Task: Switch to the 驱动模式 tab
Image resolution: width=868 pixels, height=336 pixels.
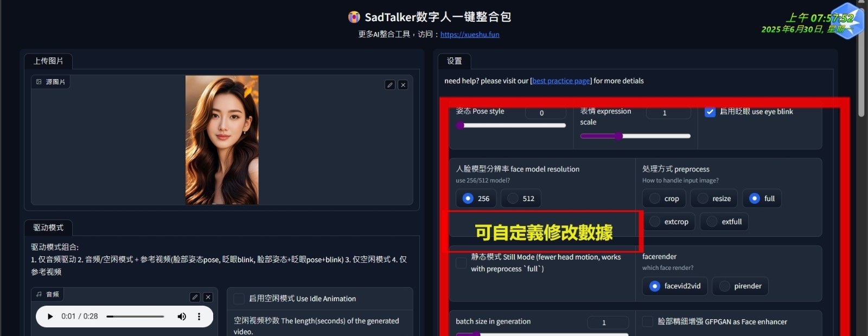Action: 48,228
